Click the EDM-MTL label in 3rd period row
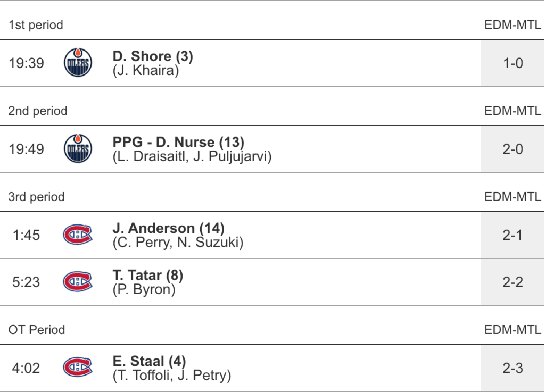Screen dimensions: 545x392 click(513, 197)
